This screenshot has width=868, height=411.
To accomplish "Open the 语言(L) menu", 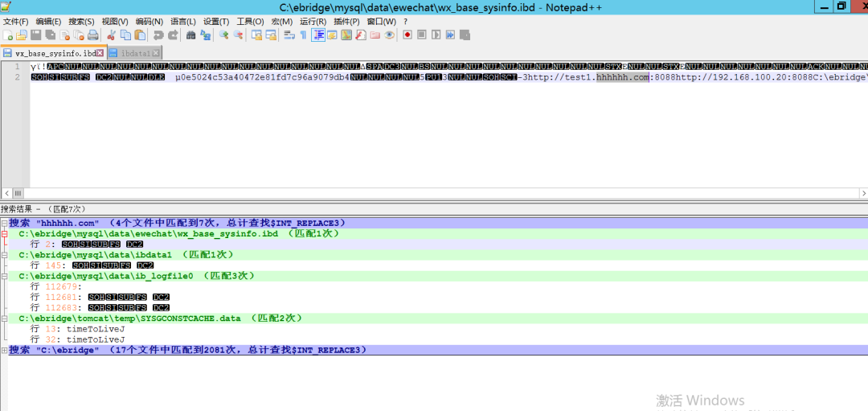I will coord(183,22).
